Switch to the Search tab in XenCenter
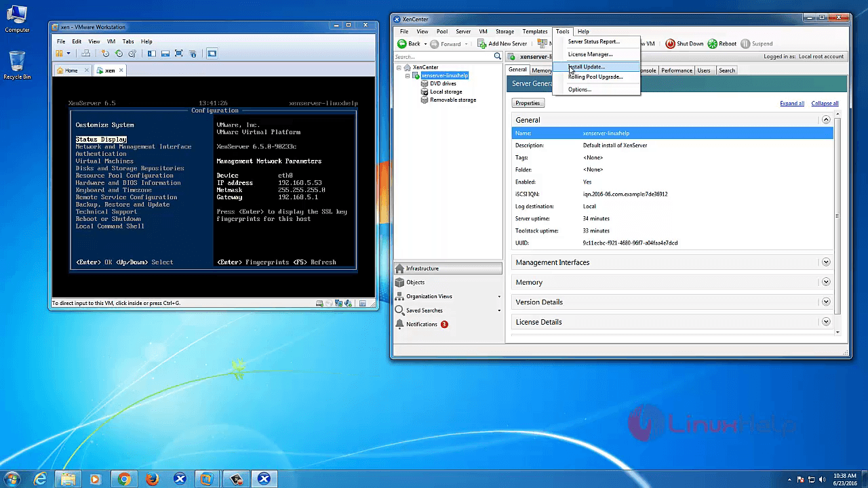The width and height of the screenshot is (868, 488). tap(727, 70)
